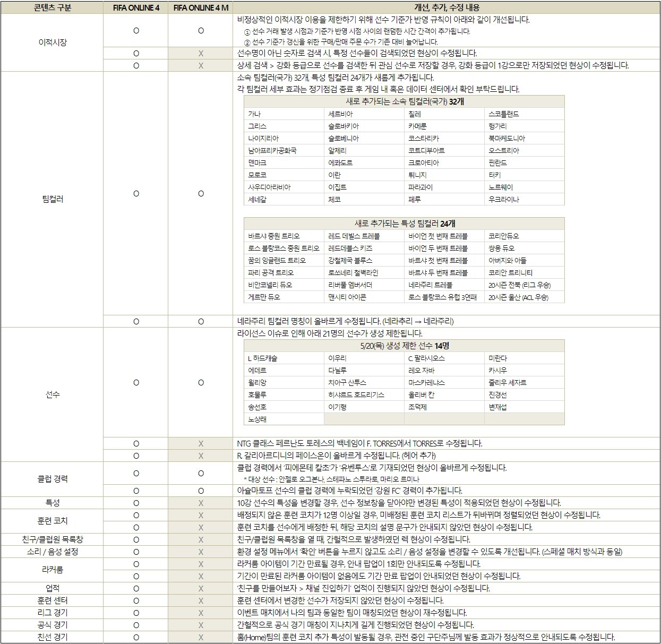Select the line starting '아슐마토프 선수의 클럽 경력'
The width and height of the screenshot is (661, 644).
(x=349, y=491)
